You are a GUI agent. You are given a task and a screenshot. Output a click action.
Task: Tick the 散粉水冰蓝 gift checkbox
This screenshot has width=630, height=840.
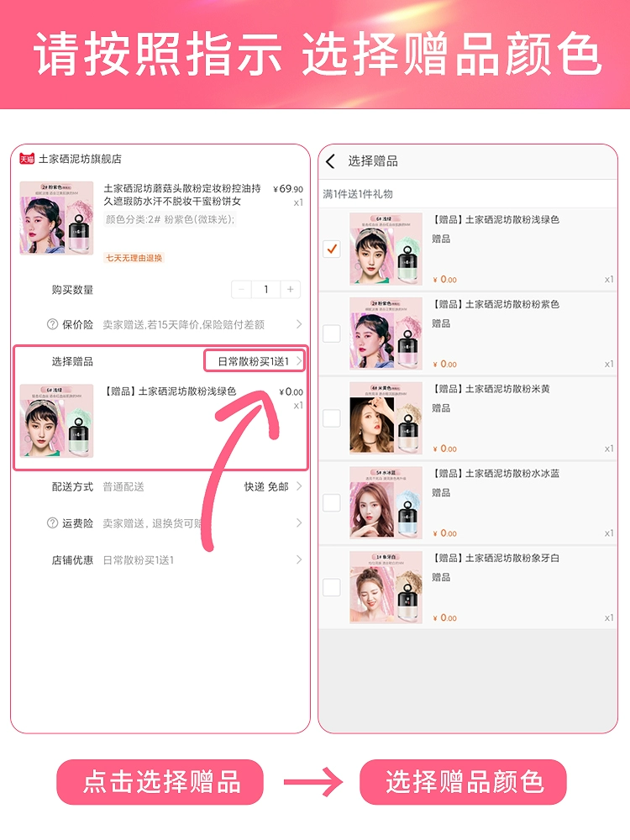332,502
